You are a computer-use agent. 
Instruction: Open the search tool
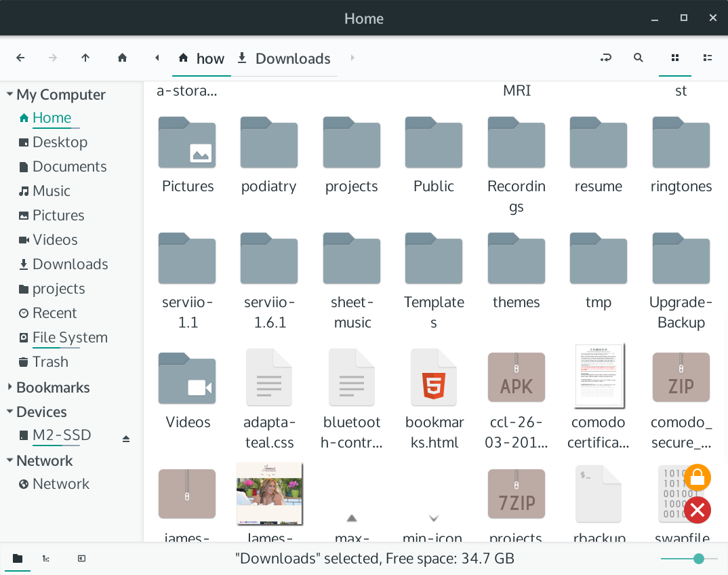click(x=639, y=58)
